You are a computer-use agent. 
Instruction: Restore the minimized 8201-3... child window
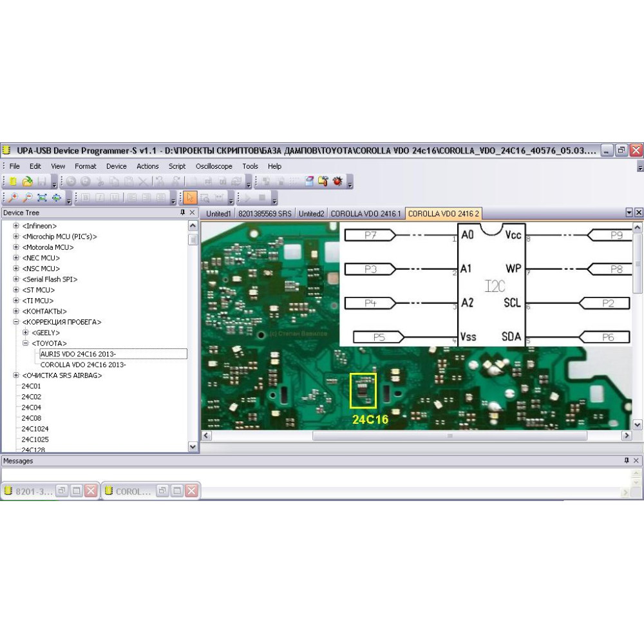(x=62, y=490)
